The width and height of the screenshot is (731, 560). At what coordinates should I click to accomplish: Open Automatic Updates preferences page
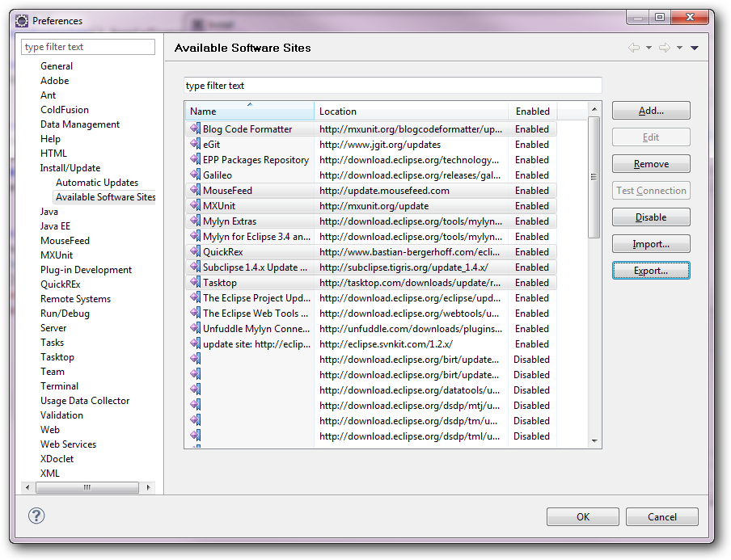(x=97, y=183)
